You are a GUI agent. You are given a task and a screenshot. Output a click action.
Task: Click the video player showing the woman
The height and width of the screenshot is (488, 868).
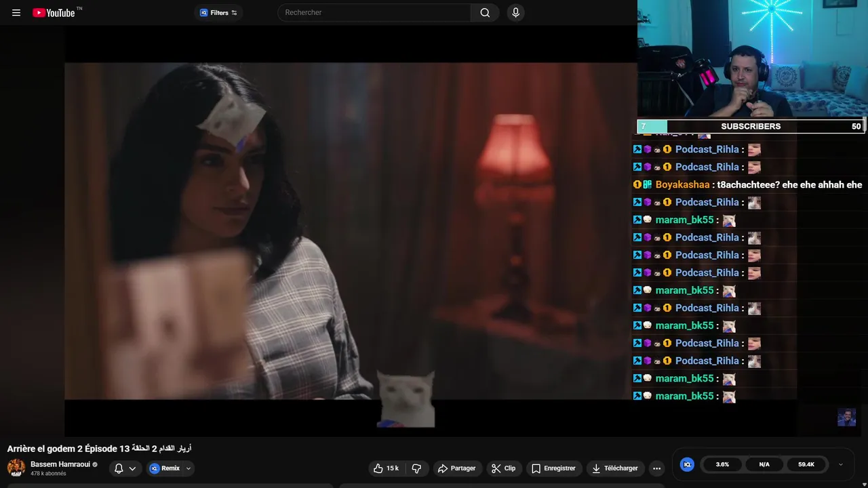[x=351, y=230]
